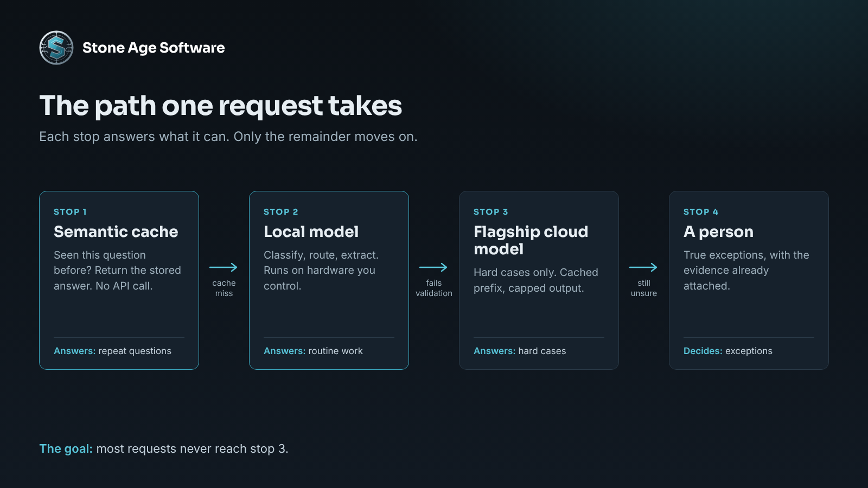Image resolution: width=868 pixels, height=488 pixels.
Task: Click the arrow above "still unsure"
Action: (x=643, y=267)
